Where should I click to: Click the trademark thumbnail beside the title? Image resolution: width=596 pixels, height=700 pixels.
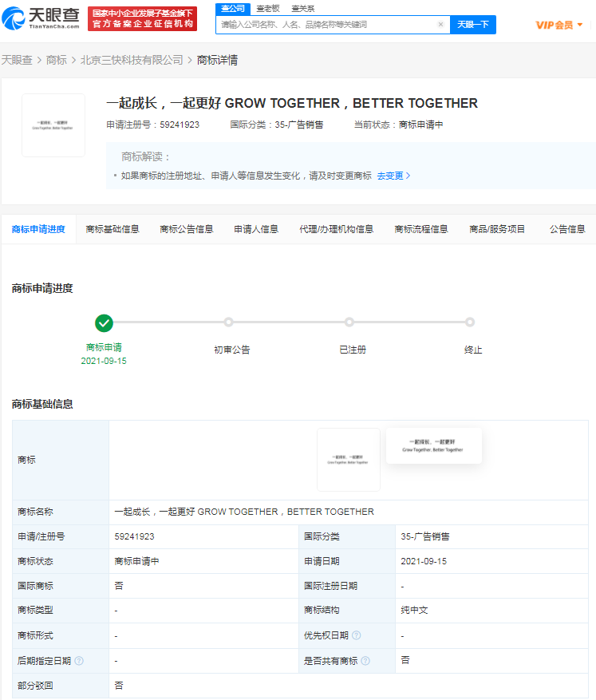pyautogui.click(x=53, y=125)
